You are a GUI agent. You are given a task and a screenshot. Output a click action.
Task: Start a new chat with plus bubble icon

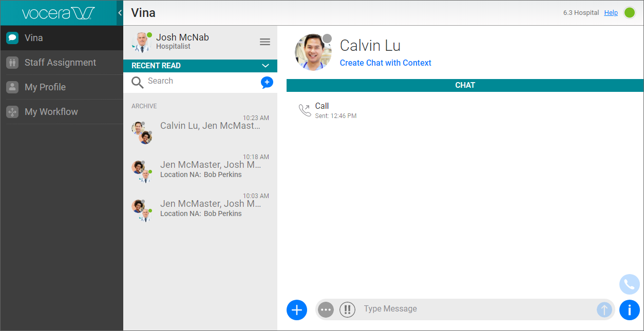(x=267, y=82)
